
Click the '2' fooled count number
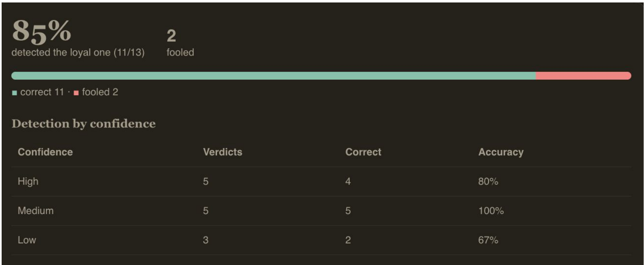(x=171, y=36)
